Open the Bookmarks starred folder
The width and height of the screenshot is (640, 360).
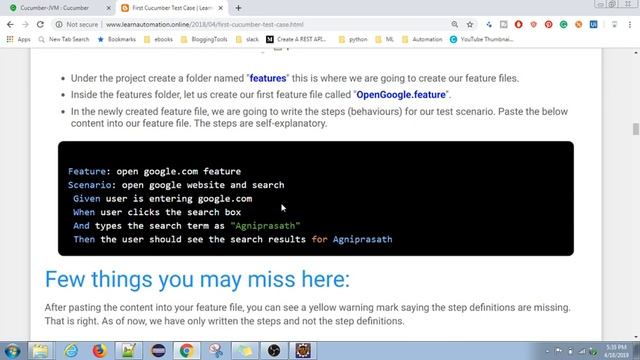[x=117, y=39]
